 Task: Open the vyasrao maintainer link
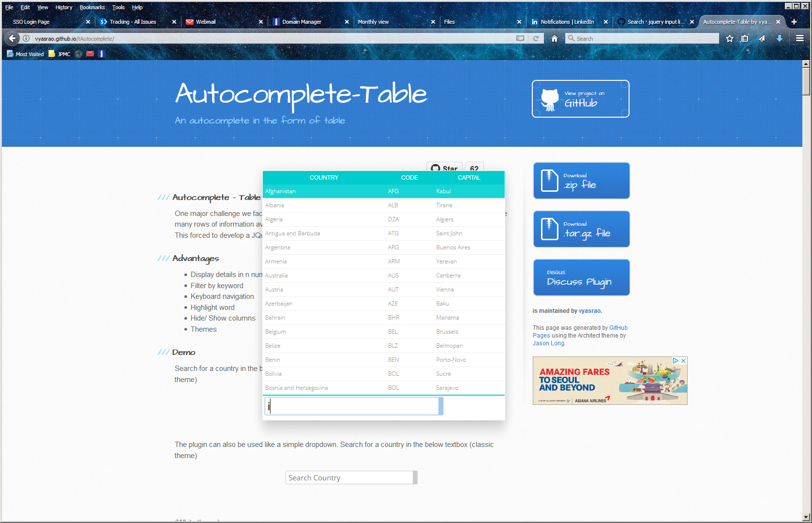click(x=589, y=311)
